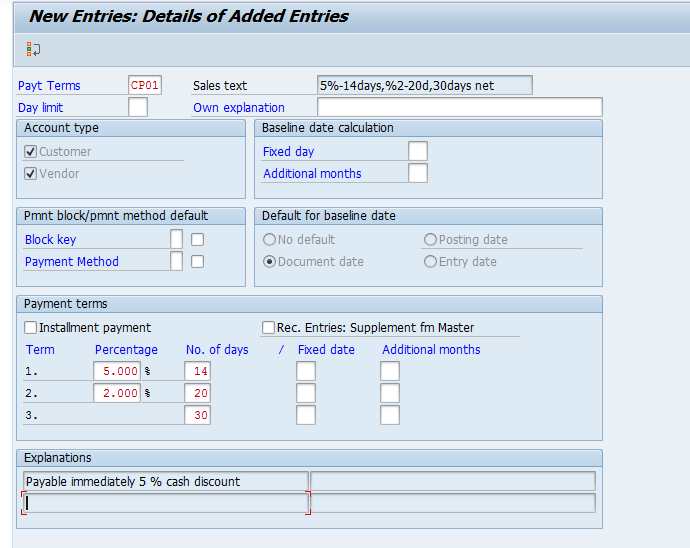Click term 1 Additional months field

(390, 371)
